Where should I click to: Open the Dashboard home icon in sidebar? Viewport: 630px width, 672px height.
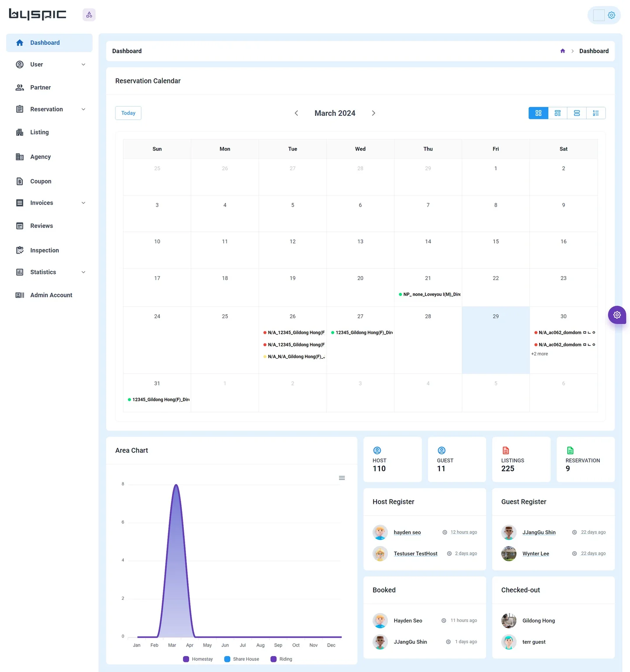[x=20, y=43]
